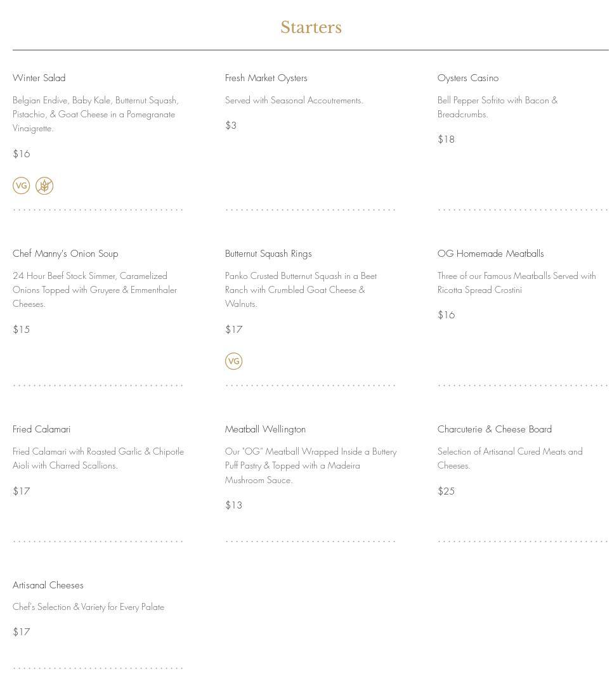Click the $15 price under Onion Soup
Screen dimensions: 612x700
coord(22,330)
